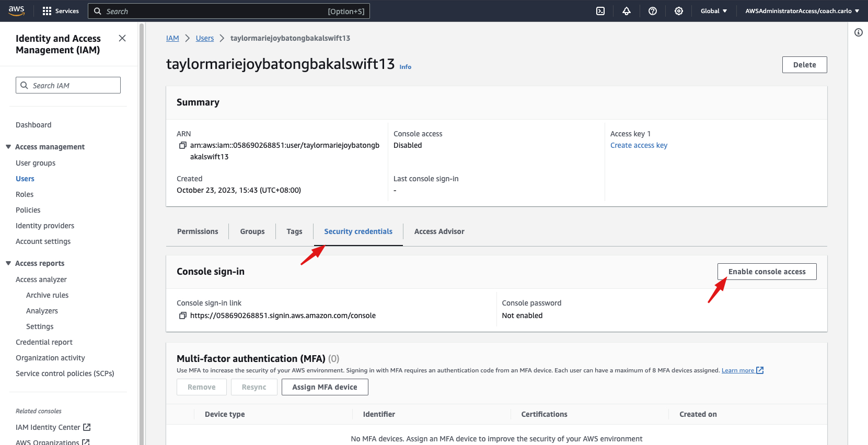Click the help question mark icon
The image size is (868, 445).
653,11
